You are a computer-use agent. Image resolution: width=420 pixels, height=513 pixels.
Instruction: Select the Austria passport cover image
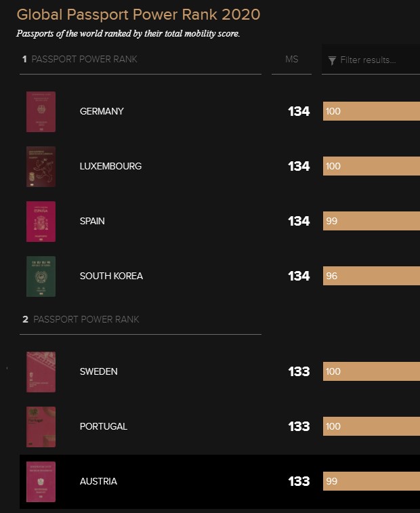(41, 482)
